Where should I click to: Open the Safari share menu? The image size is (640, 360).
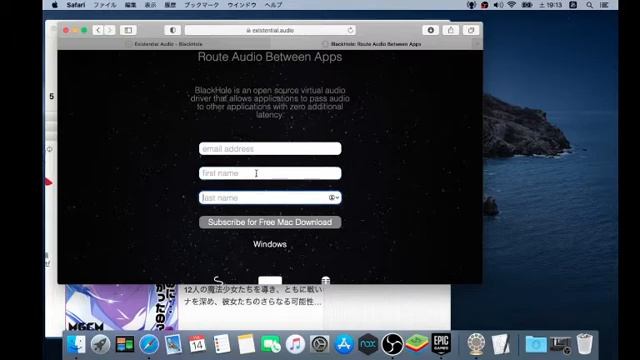coord(451,30)
